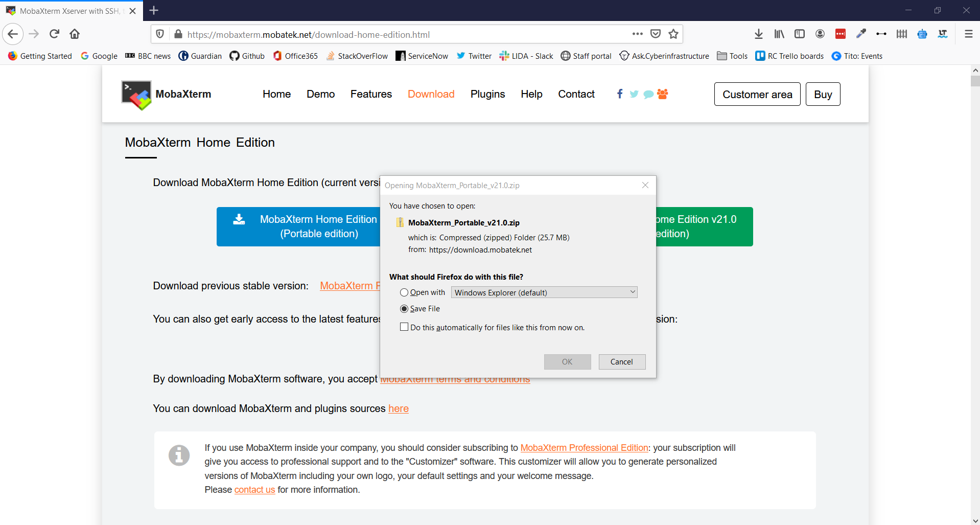Screen dimensions: 980x525
Task: Select the Open with radio button
Action: [x=404, y=292]
